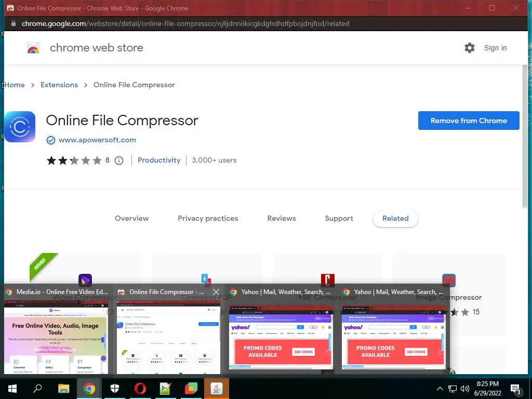Click the address bar URL
532x399 pixels.
pos(185,23)
